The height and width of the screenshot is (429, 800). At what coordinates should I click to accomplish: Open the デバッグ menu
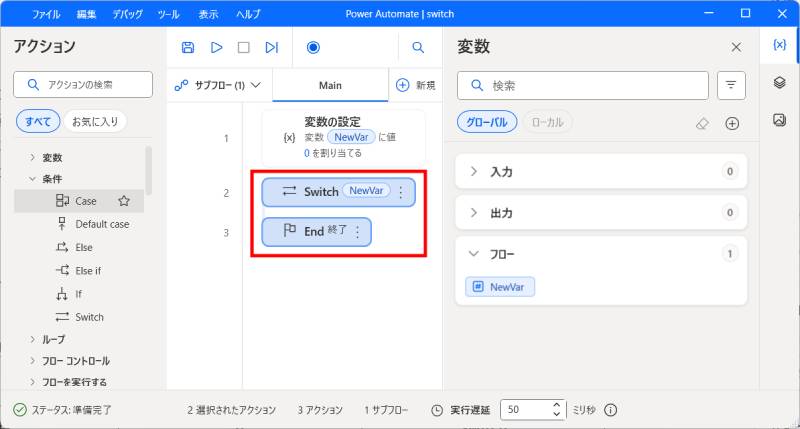point(127,15)
